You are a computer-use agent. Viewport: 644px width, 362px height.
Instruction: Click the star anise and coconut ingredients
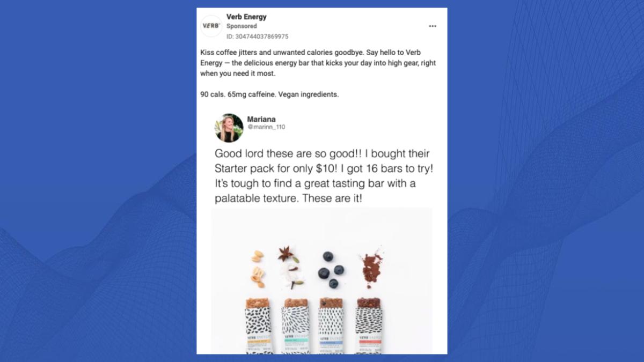(290, 268)
